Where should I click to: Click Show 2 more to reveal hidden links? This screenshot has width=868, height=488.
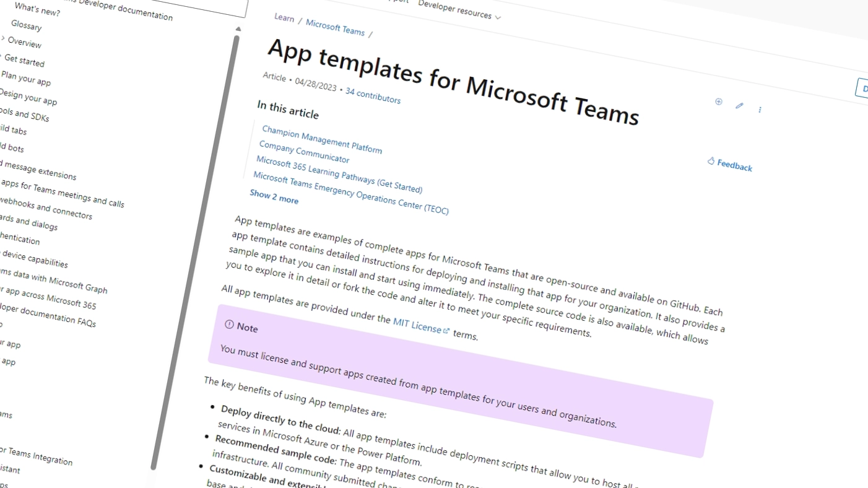(274, 197)
